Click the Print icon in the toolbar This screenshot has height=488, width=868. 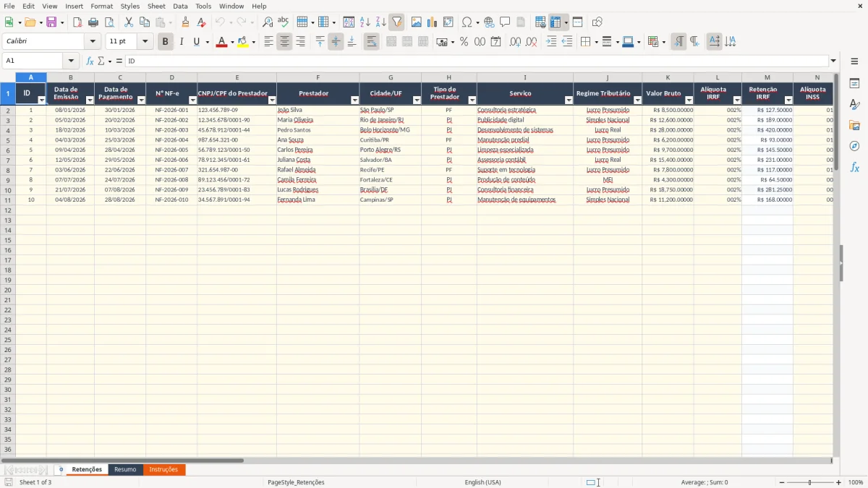pyautogui.click(x=93, y=22)
